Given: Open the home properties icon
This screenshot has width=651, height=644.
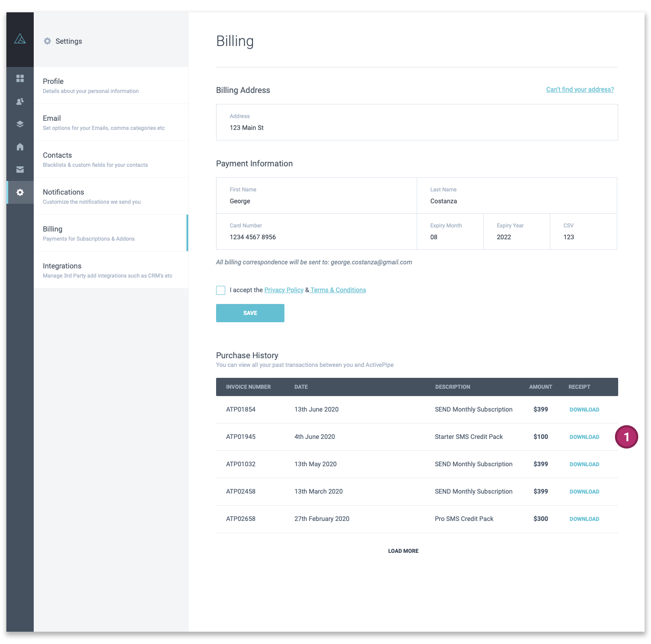Looking at the screenshot, I should [20, 147].
